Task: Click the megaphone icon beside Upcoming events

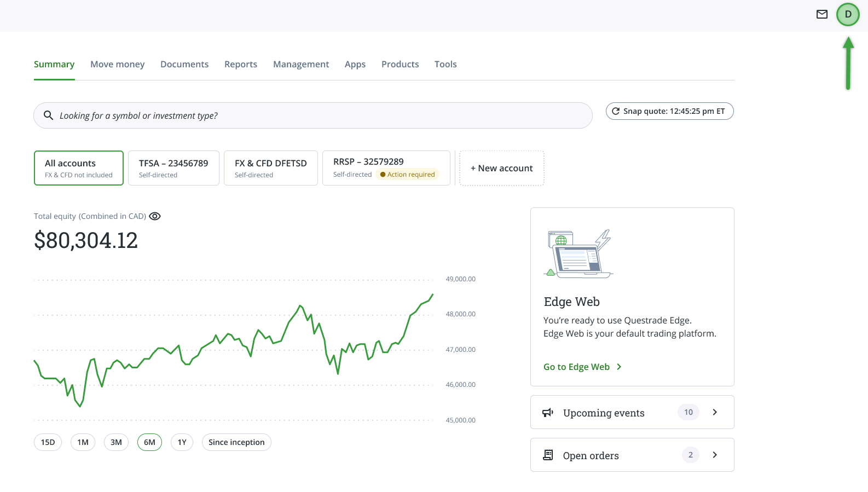Action: coord(548,412)
